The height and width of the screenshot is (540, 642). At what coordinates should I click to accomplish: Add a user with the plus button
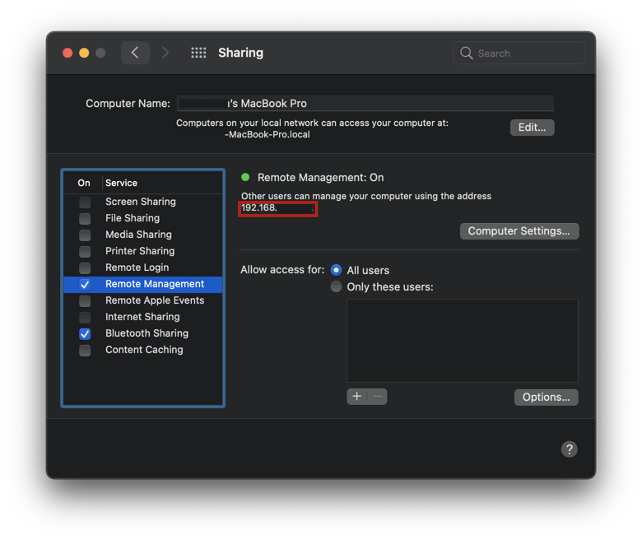[x=357, y=397]
